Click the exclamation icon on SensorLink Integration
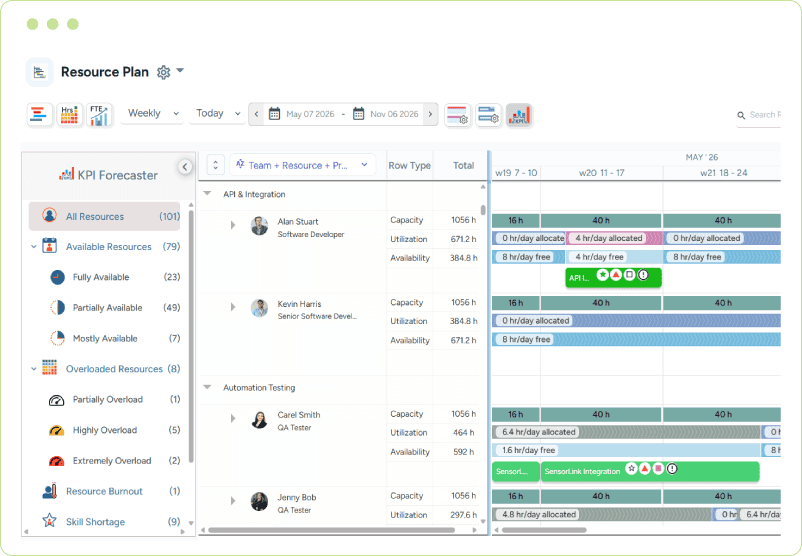Image resolution: width=802 pixels, height=556 pixels. click(672, 469)
